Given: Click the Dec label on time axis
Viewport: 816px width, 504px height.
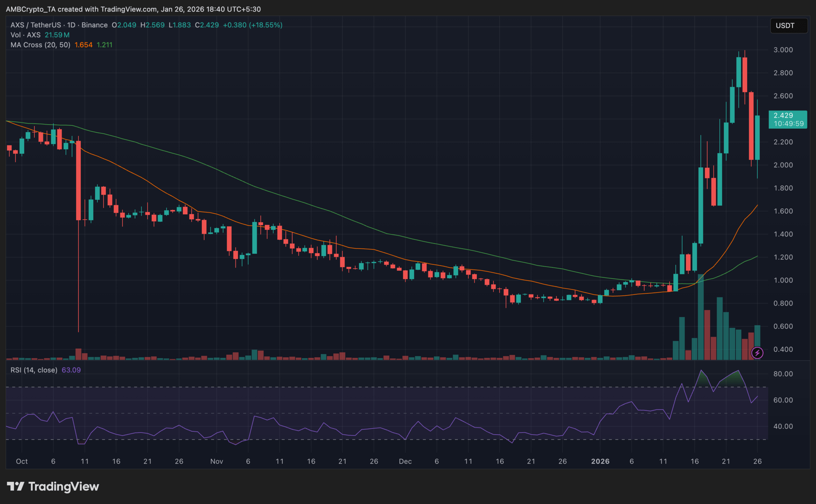Looking at the screenshot, I should (x=405, y=461).
